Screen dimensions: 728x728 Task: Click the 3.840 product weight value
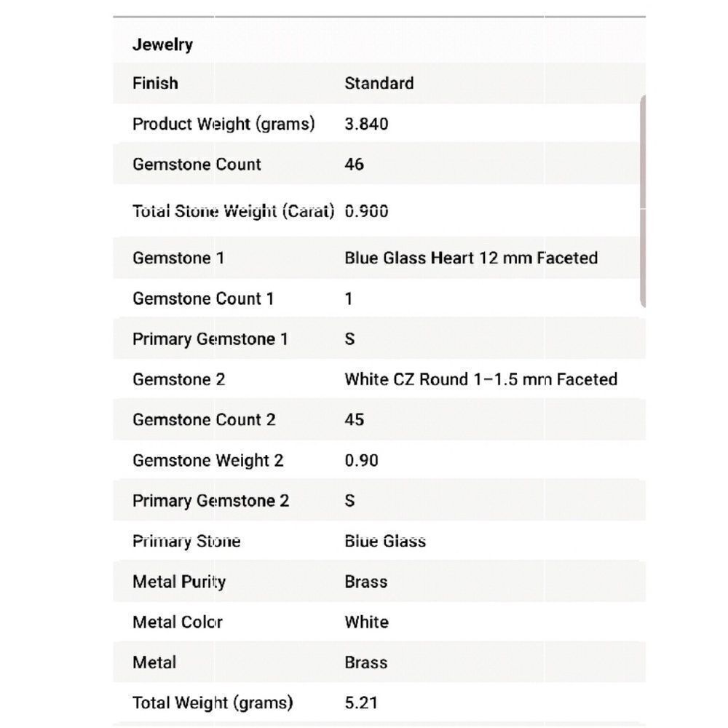(366, 124)
